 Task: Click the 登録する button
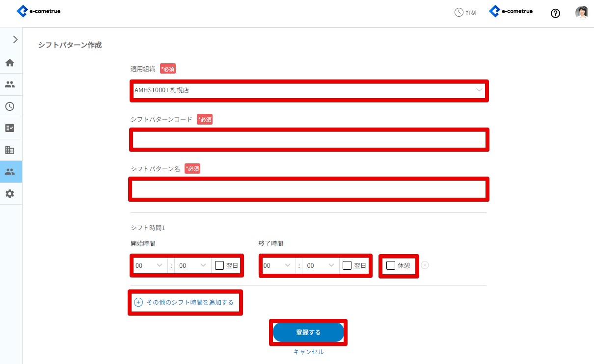click(308, 332)
